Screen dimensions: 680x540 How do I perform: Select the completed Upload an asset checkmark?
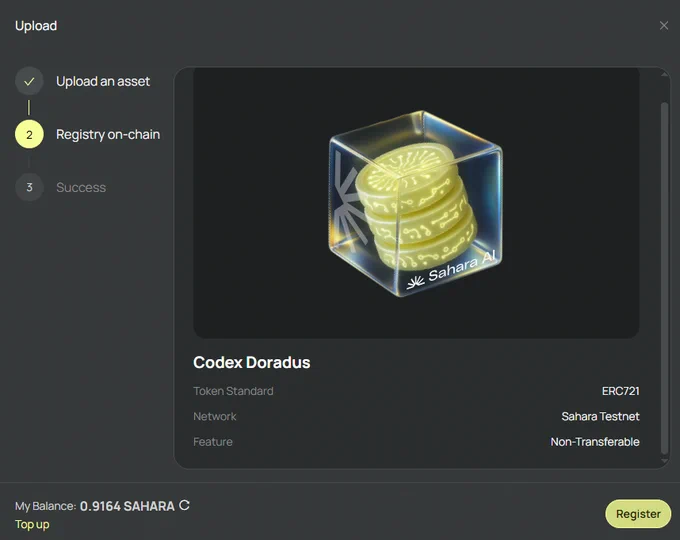point(29,81)
